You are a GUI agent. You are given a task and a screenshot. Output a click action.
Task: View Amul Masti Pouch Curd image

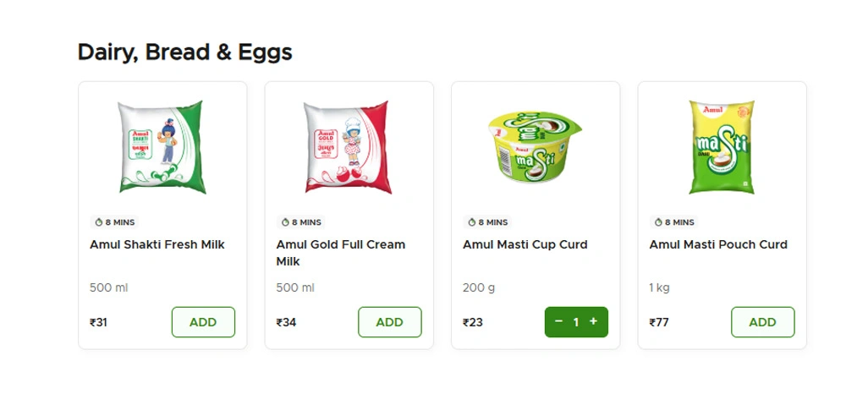[722, 147]
